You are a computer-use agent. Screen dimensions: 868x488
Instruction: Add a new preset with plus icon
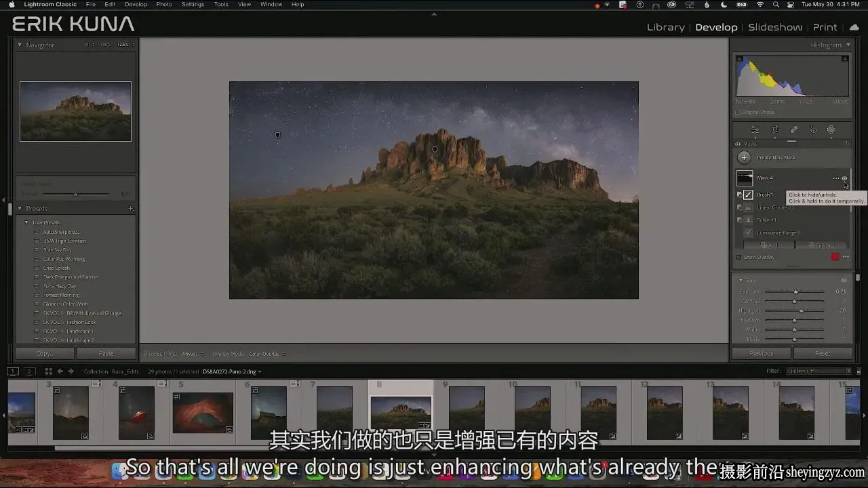point(131,208)
